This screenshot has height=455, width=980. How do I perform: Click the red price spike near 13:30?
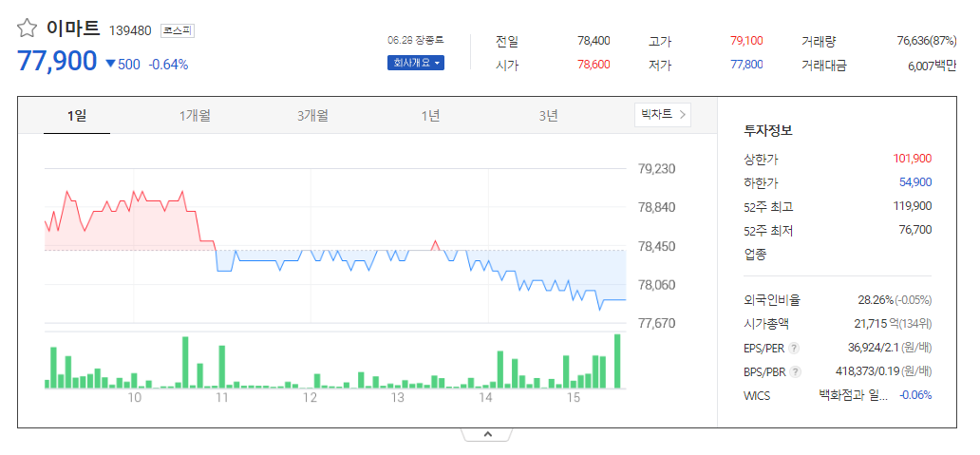click(436, 245)
